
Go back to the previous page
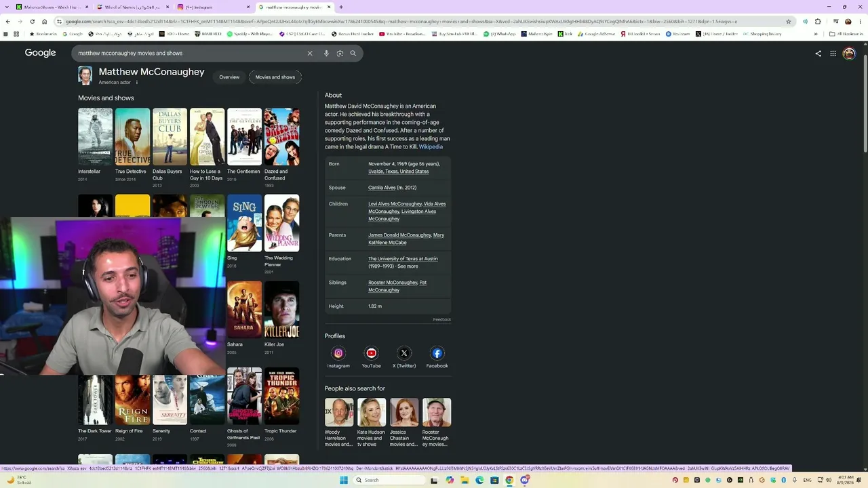tap(7, 22)
